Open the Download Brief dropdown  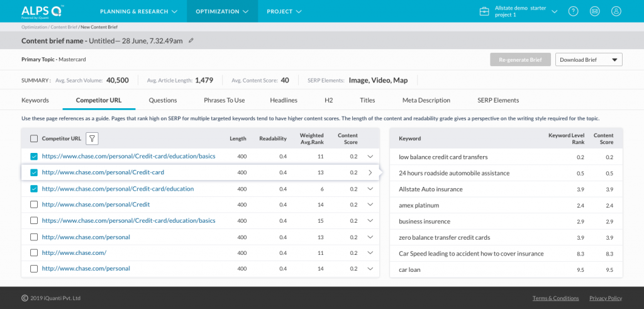tap(589, 60)
